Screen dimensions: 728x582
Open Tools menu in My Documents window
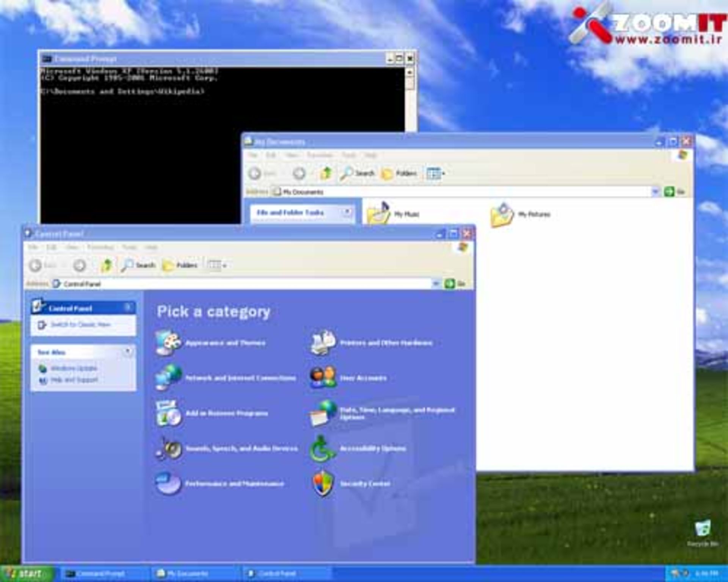pos(349,155)
